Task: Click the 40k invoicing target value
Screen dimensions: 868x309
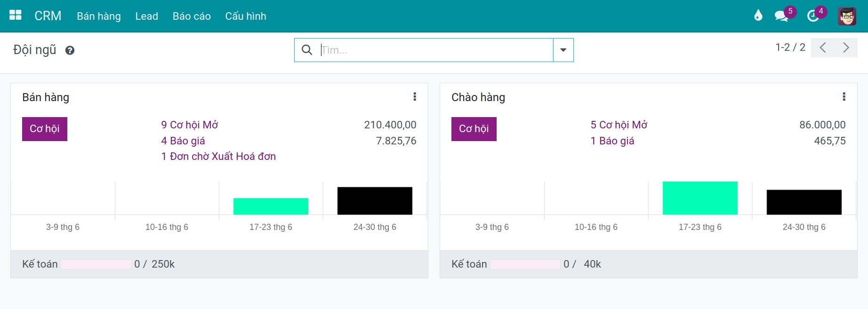Action: [x=592, y=264]
